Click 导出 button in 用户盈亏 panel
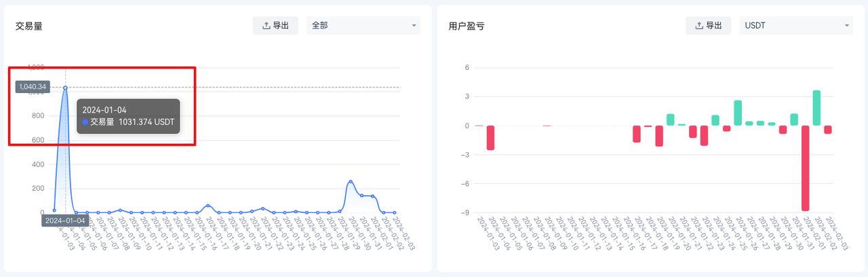 pyautogui.click(x=708, y=26)
